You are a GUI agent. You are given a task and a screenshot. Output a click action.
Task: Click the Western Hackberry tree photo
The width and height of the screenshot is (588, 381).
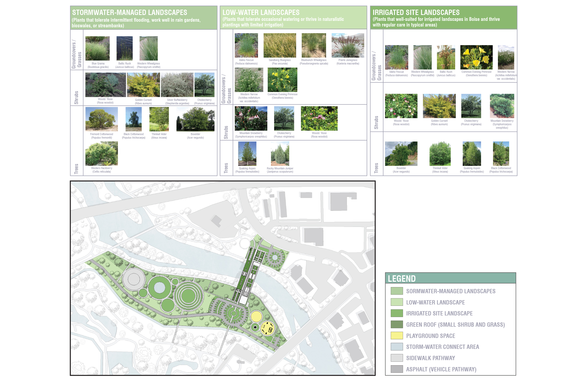102,154
